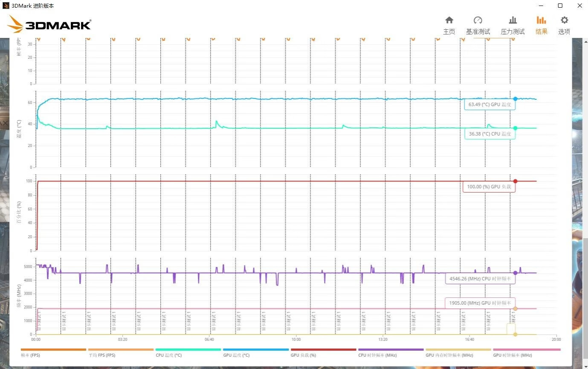The height and width of the screenshot is (369, 588).
Task: Toggle GPU 温度 (°C) legend series
Action: [236, 355]
